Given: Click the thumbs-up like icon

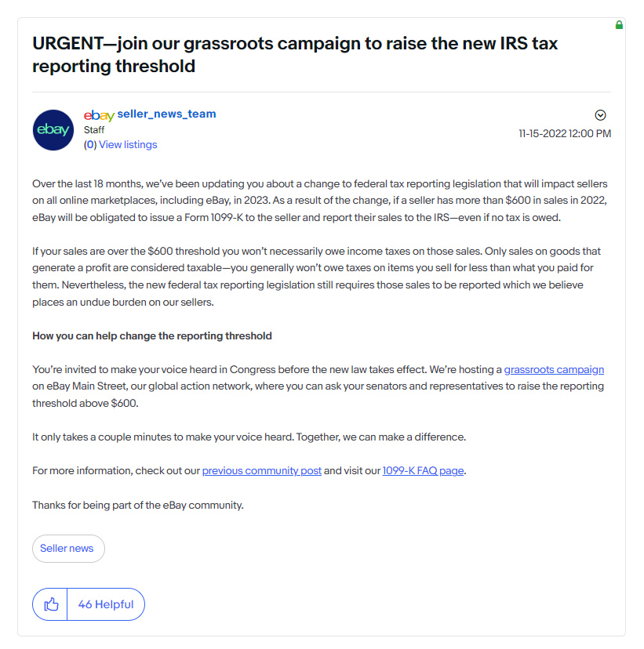Looking at the screenshot, I should 51,604.
